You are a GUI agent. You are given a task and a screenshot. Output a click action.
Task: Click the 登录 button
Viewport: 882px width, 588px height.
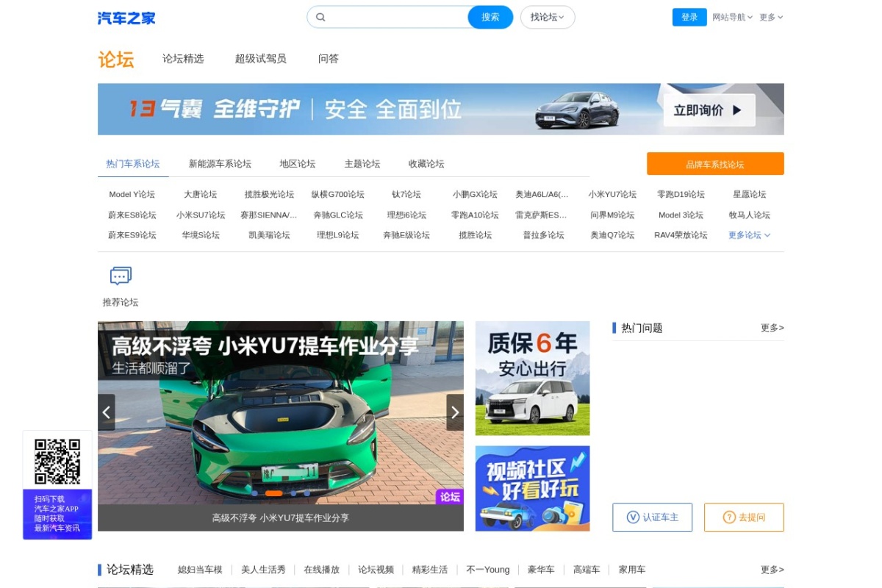click(689, 17)
